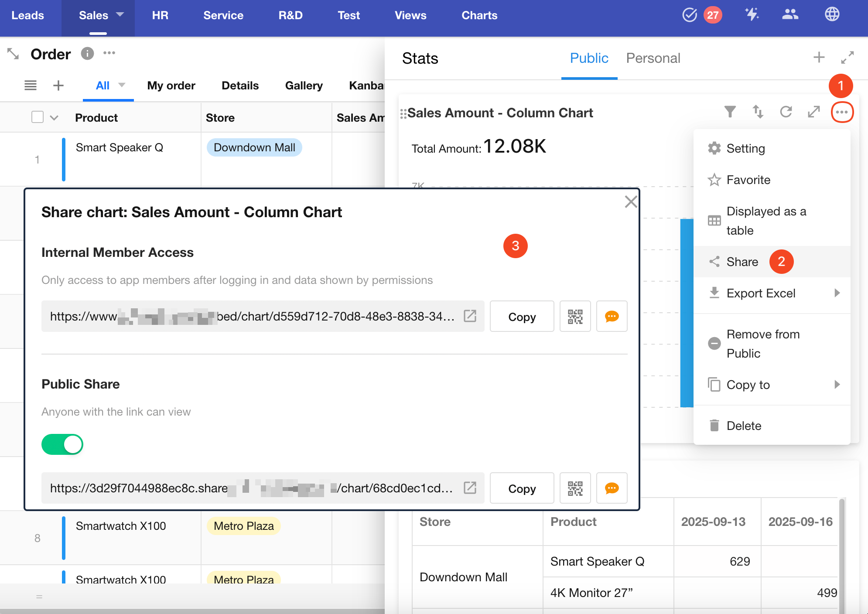868x614 pixels.
Task: Copy the public share link
Action: coord(522,488)
